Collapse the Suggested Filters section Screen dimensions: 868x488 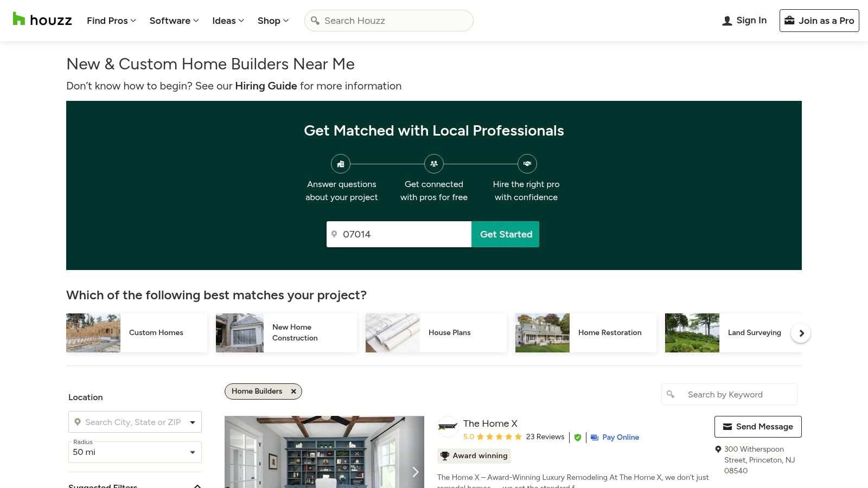197,485
